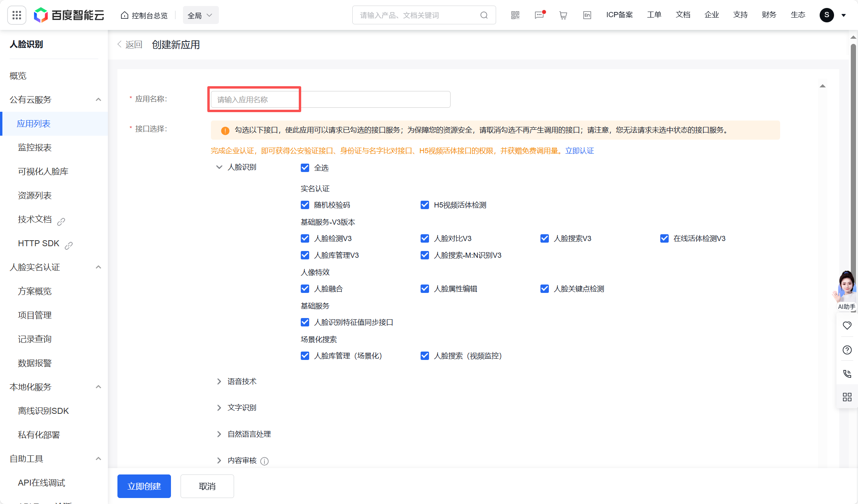Uncheck the 全选 checkbox
The height and width of the screenshot is (504, 858).
tap(305, 168)
